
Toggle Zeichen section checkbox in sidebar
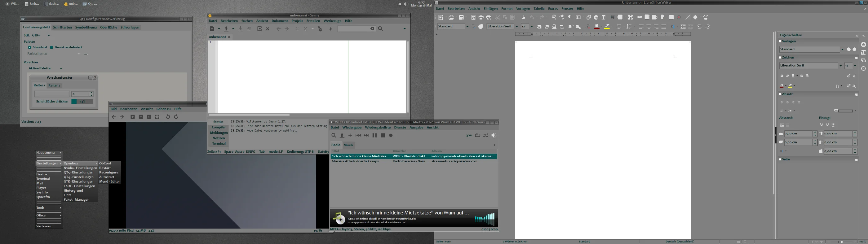coord(780,58)
